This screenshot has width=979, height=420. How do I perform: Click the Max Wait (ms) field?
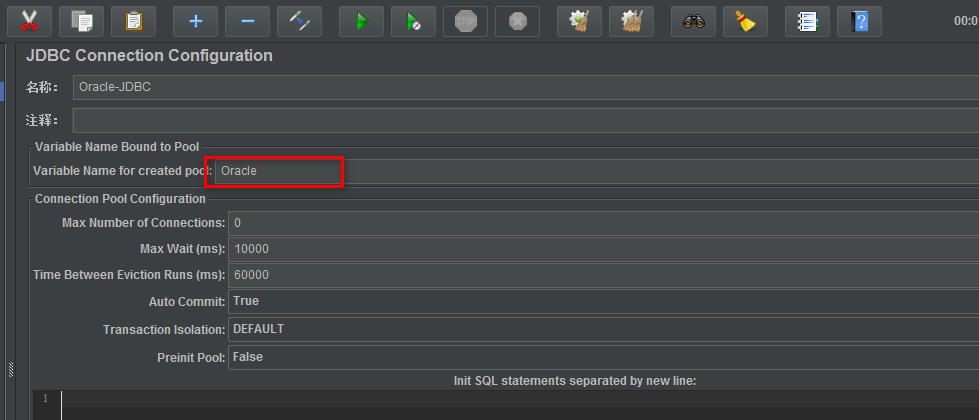tap(604, 249)
